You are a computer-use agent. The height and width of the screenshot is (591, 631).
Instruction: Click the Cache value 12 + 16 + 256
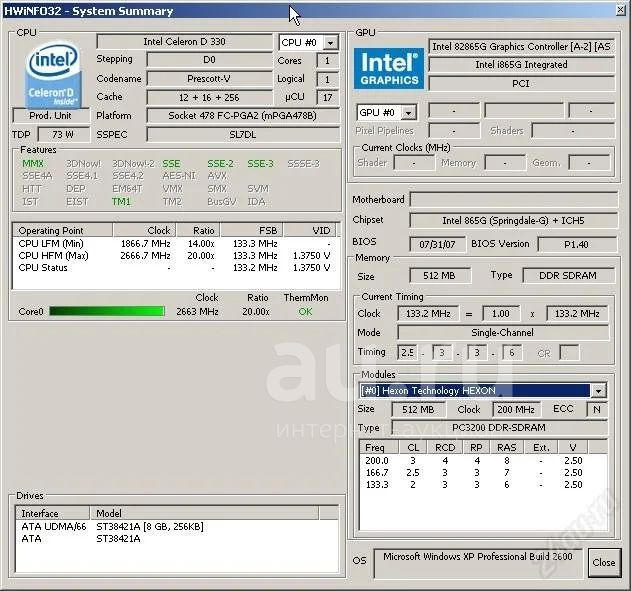(x=209, y=97)
